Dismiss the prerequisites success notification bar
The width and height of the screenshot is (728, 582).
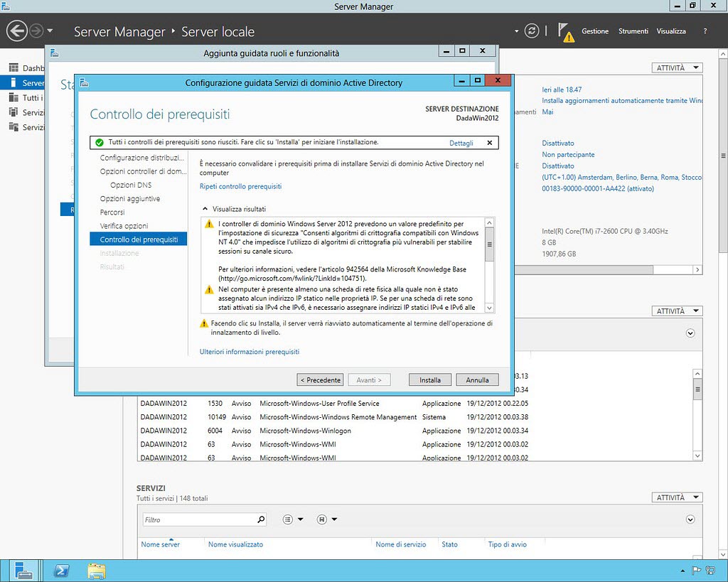pos(489,143)
